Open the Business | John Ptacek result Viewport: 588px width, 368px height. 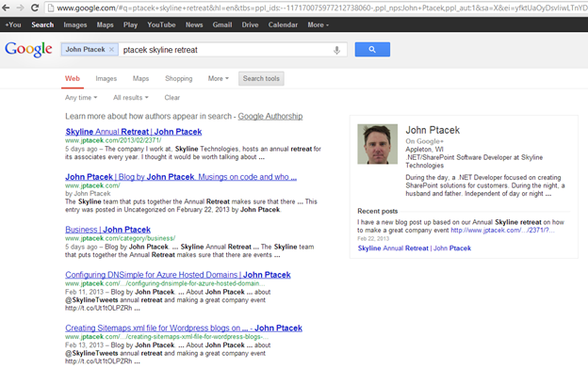tap(107, 230)
